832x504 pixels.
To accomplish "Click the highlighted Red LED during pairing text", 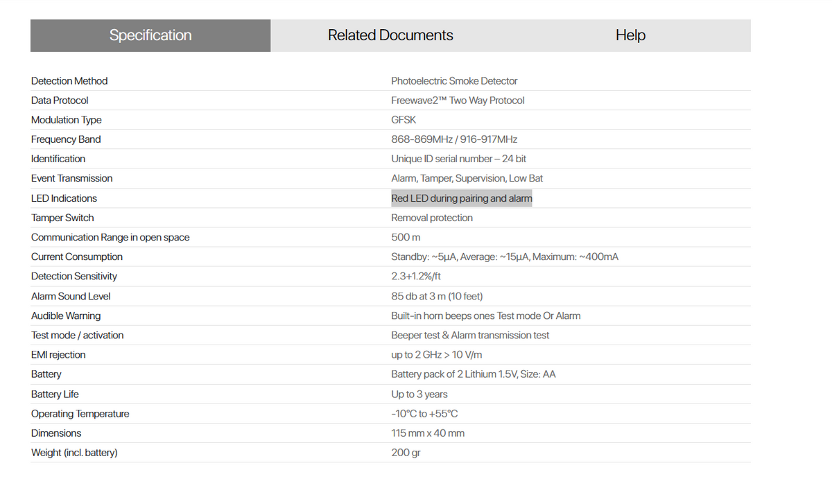I will point(462,198).
